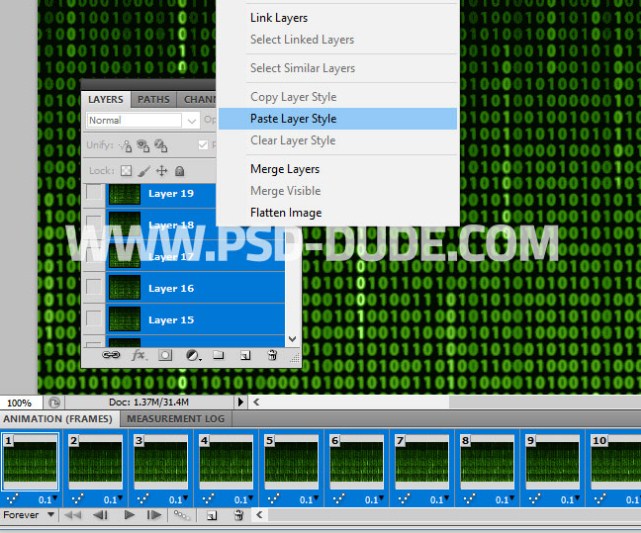Add a layer mask via mask icon

click(x=165, y=355)
